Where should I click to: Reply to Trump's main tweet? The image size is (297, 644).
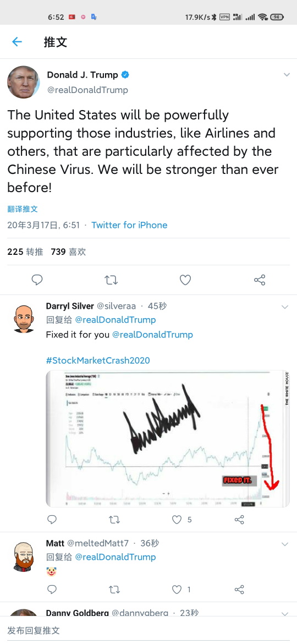tap(37, 280)
